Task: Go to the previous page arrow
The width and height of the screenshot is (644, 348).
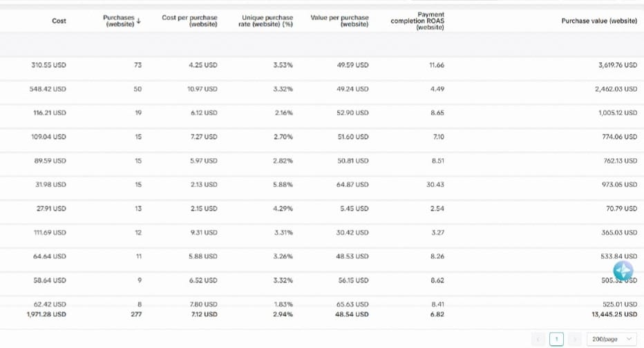Action: tap(539, 339)
